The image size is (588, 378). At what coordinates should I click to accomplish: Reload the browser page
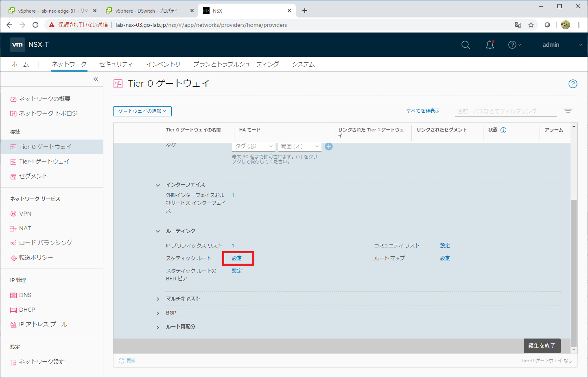point(35,25)
